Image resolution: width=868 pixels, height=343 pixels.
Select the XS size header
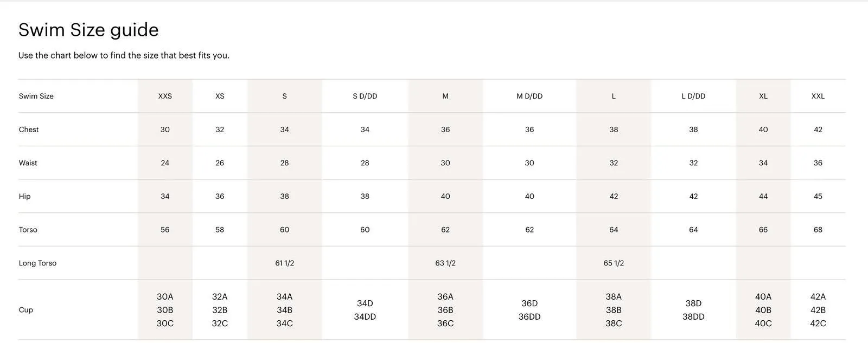(x=220, y=96)
